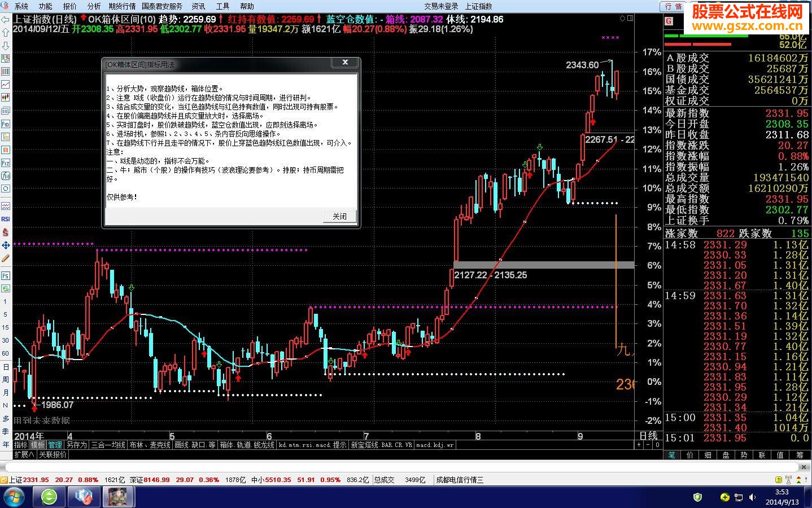Image resolution: width=812 pixels, height=508 pixels.
Task: Select the 指标 tab below the chart
Action: [x=20, y=445]
